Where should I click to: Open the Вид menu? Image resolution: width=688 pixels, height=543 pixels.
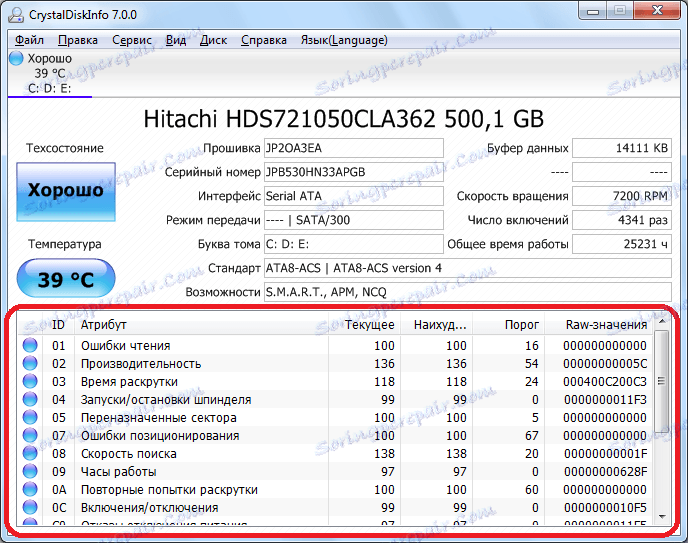pos(176,40)
